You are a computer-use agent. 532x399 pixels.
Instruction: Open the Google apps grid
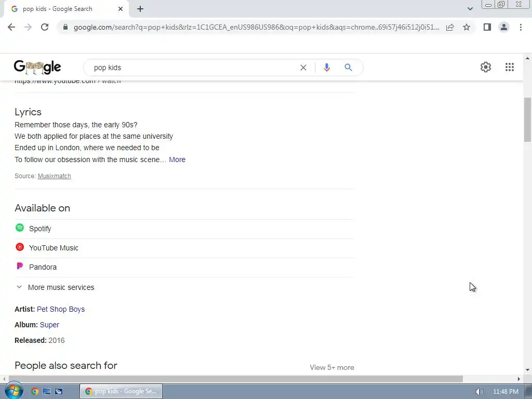pyautogui.click(x=510, y=67)
